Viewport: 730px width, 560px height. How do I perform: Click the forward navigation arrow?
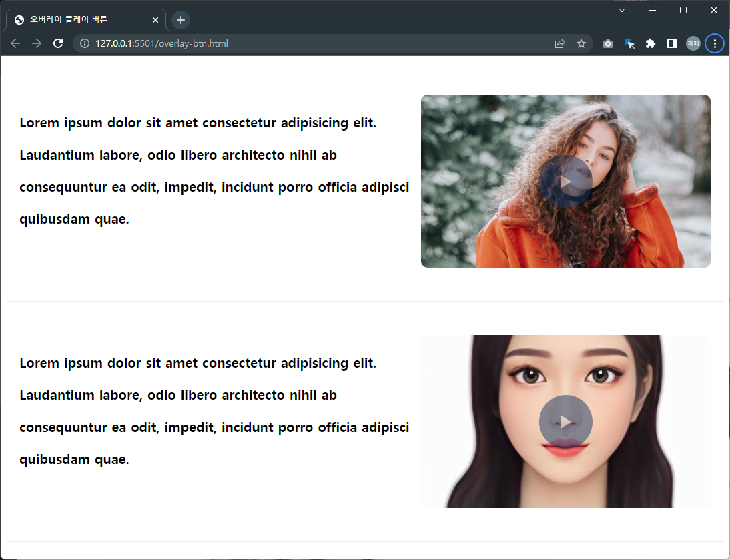click(x=36, y=43)
